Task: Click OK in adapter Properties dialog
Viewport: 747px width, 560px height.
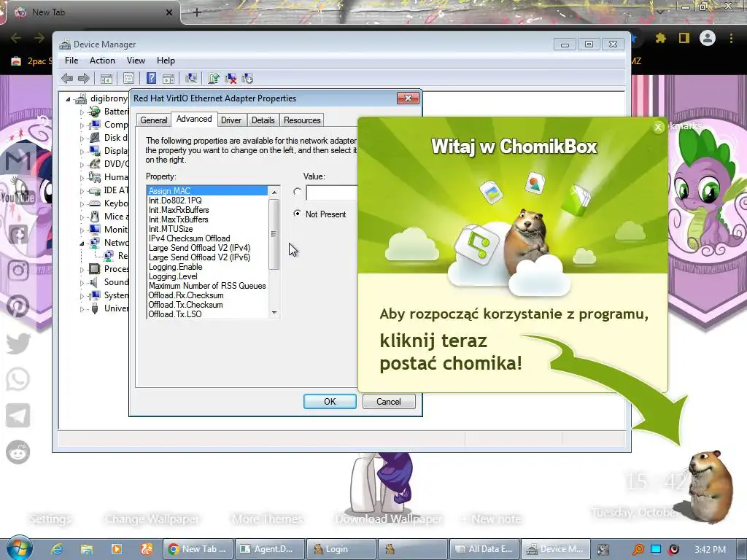Action: [x=330, y=402]
